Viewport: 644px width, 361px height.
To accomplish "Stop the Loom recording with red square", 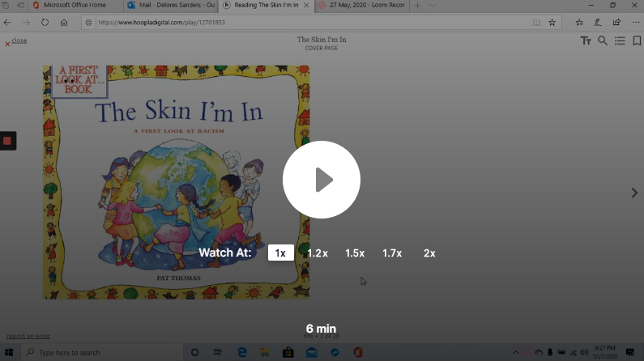I will click(7, 141).
